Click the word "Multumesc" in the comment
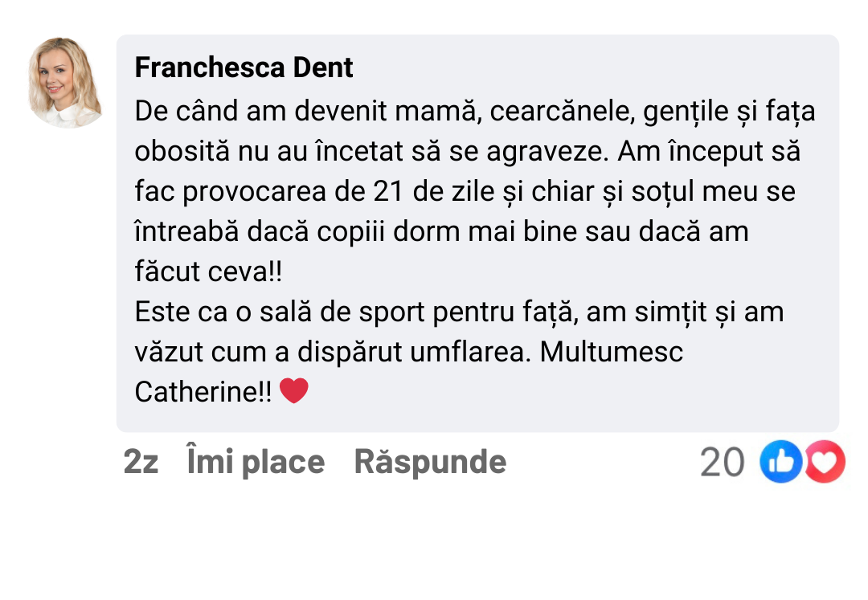 612,352
